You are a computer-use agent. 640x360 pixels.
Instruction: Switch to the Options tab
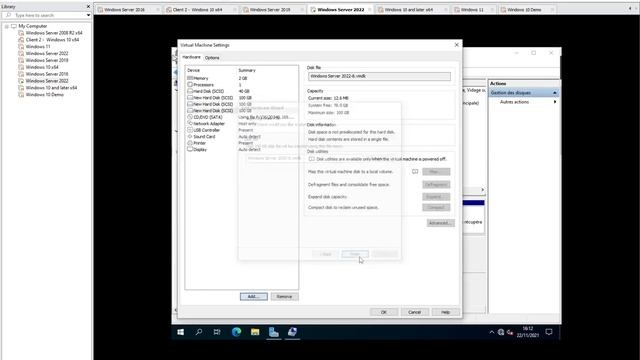[x=212, y=58]
